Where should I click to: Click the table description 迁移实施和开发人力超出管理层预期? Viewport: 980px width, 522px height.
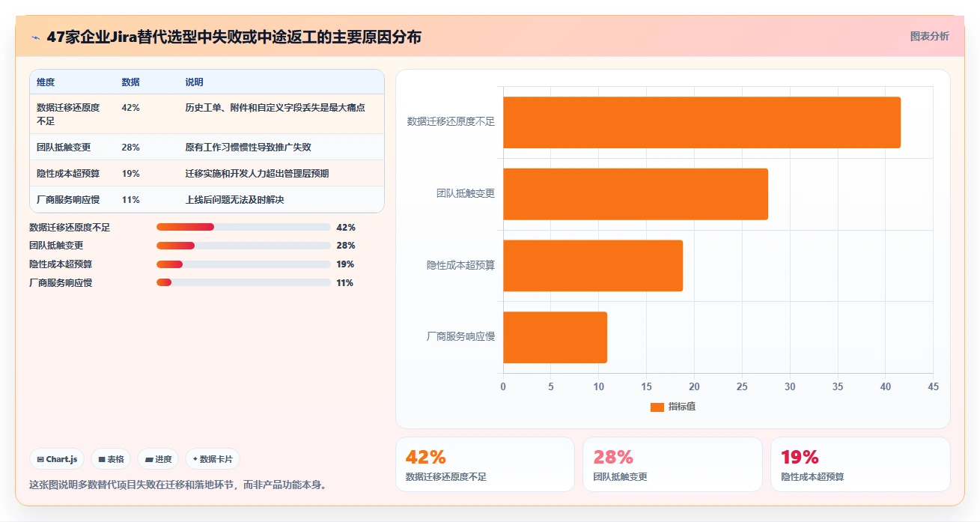[x=257, y=174]
